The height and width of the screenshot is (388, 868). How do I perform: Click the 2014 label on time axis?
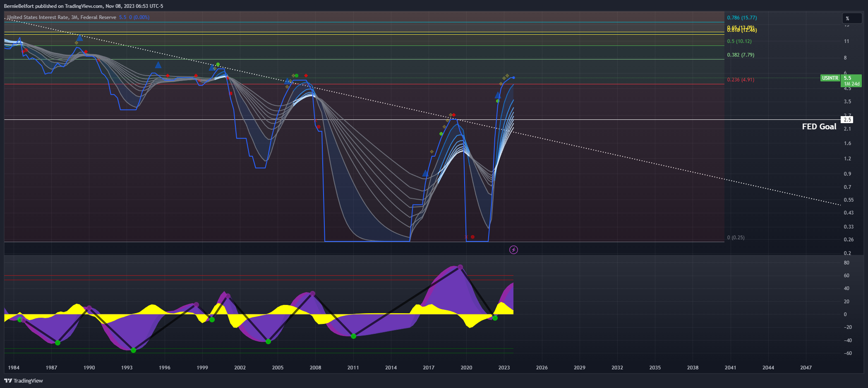click(x=391, y=368)
